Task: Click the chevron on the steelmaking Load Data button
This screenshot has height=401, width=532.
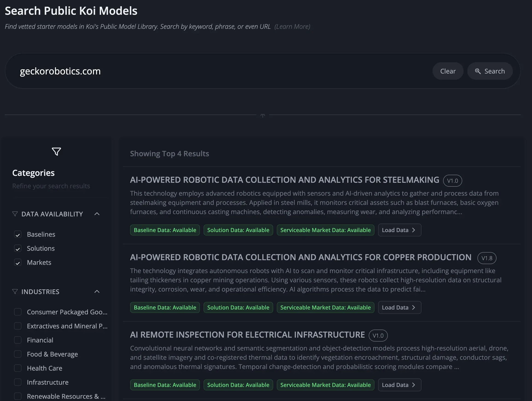Action: 414,230
